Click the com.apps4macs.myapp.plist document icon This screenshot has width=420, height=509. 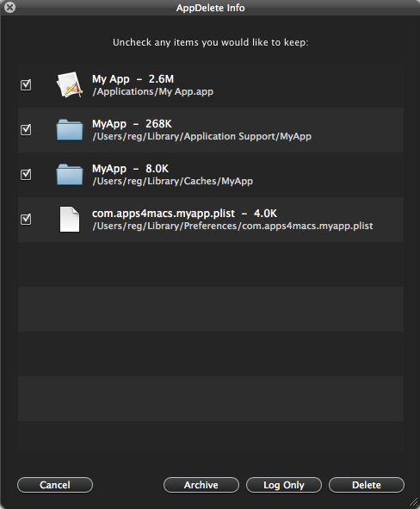pyautogui.click(x=70, y=219)
